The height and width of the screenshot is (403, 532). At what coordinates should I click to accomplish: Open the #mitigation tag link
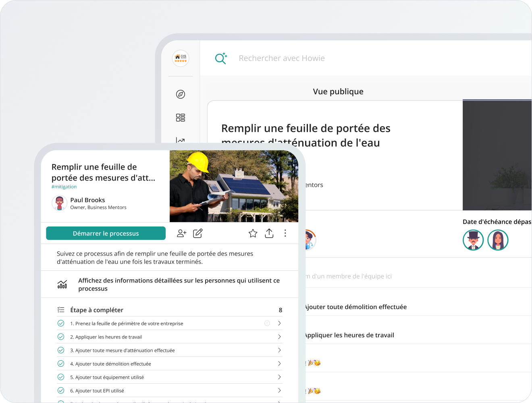(64, 187)
